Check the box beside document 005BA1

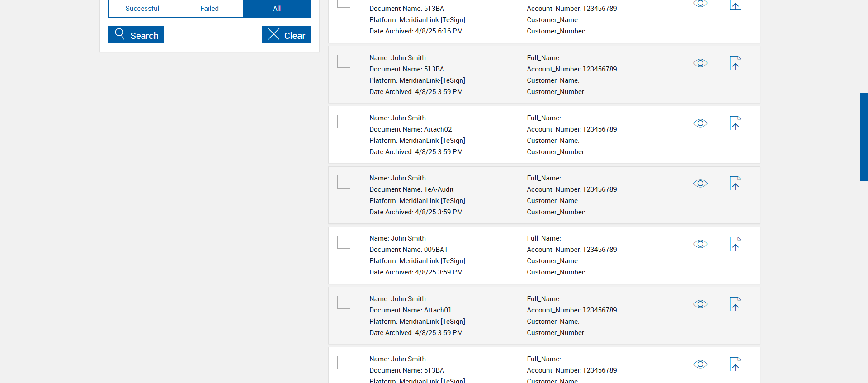pos(344,242)
